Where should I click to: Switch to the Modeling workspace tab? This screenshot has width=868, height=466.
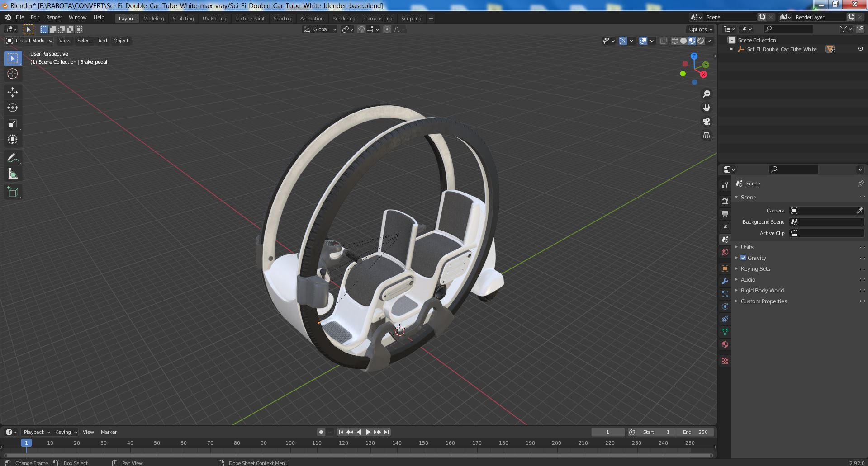click(153, 19)
